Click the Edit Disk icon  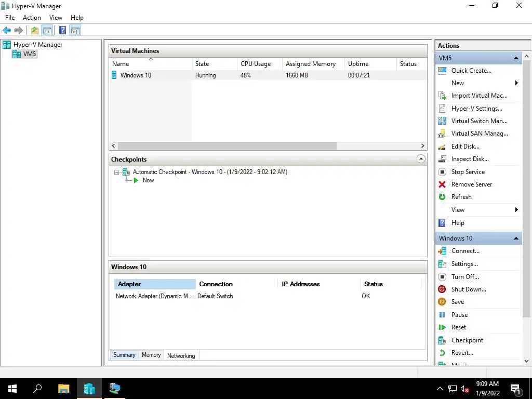click(x=442, y=147)
